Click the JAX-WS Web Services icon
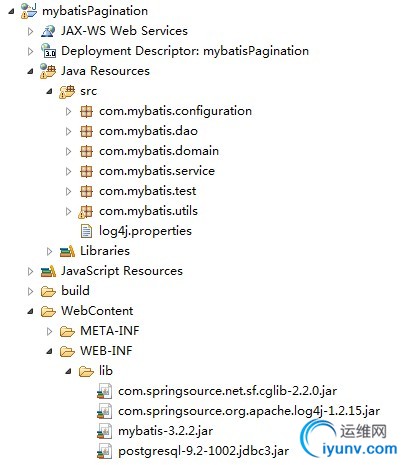The image size is (403, 465). [x=48, y=31]
